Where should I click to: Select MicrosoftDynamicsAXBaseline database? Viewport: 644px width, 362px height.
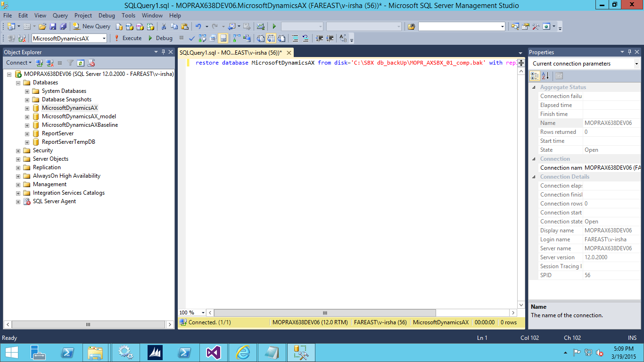(x=80, y=125)
